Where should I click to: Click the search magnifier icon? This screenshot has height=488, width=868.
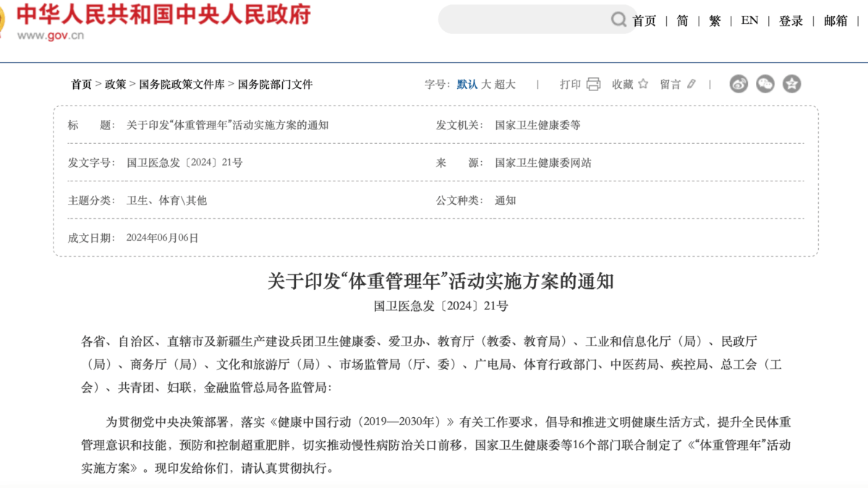click(x=618, y=20)
